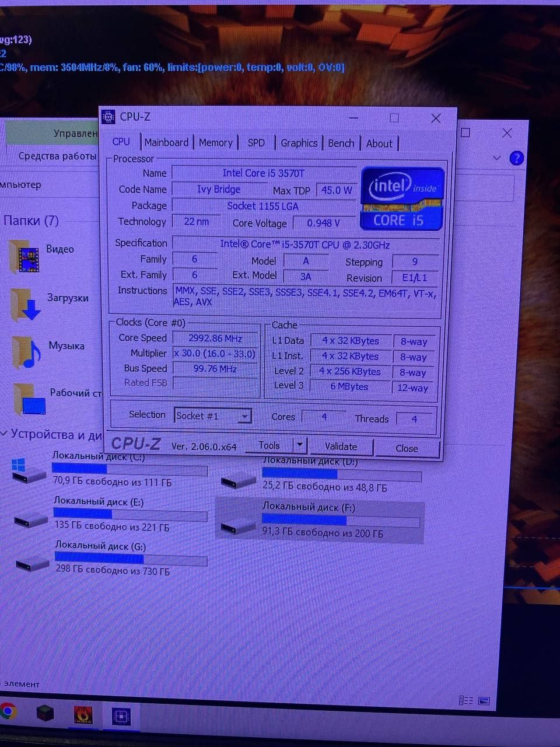Click the Close button in CPU-Z
This screenshot has height=747, width=560.
coord(407,448)
